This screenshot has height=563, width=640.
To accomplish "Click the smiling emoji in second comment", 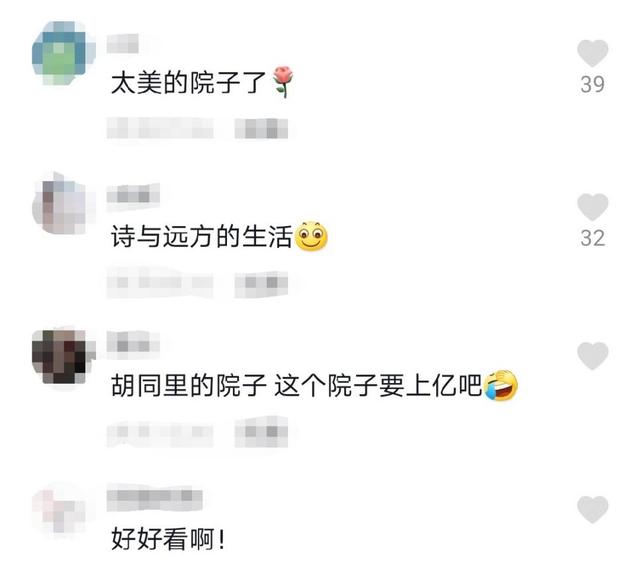I will [x=311, y=236].
